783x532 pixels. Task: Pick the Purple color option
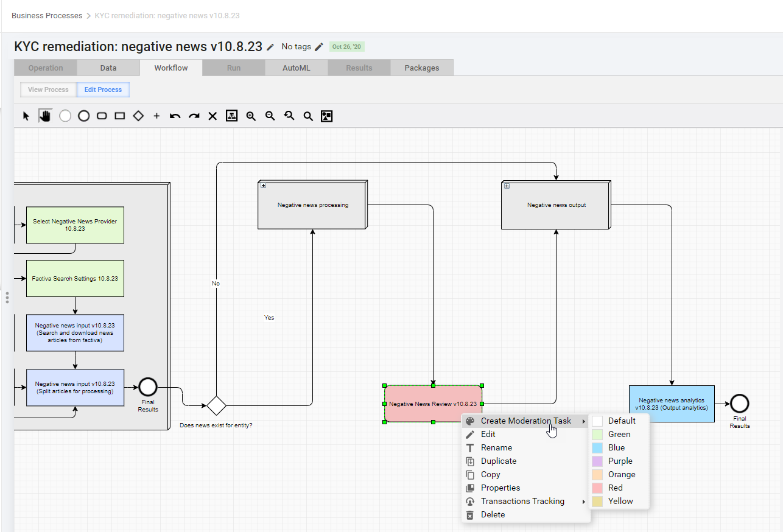pyautogui.click(x=619, y=461)
